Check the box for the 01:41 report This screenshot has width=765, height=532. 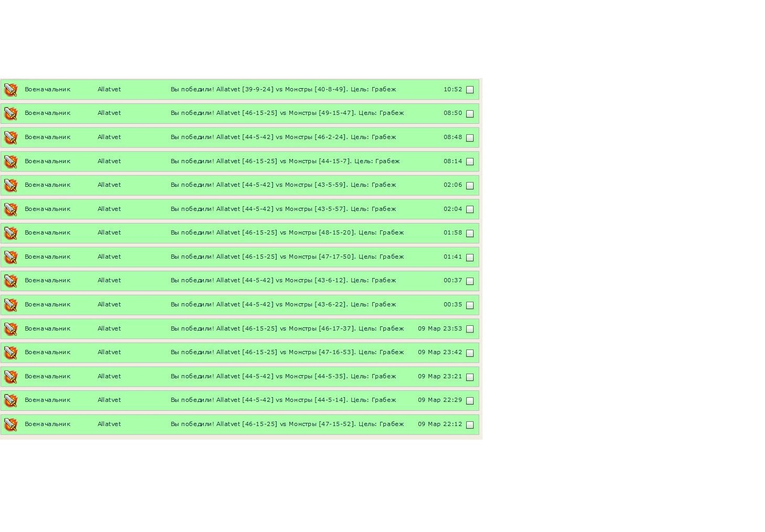pyautogui.click(x=470, y=258)
